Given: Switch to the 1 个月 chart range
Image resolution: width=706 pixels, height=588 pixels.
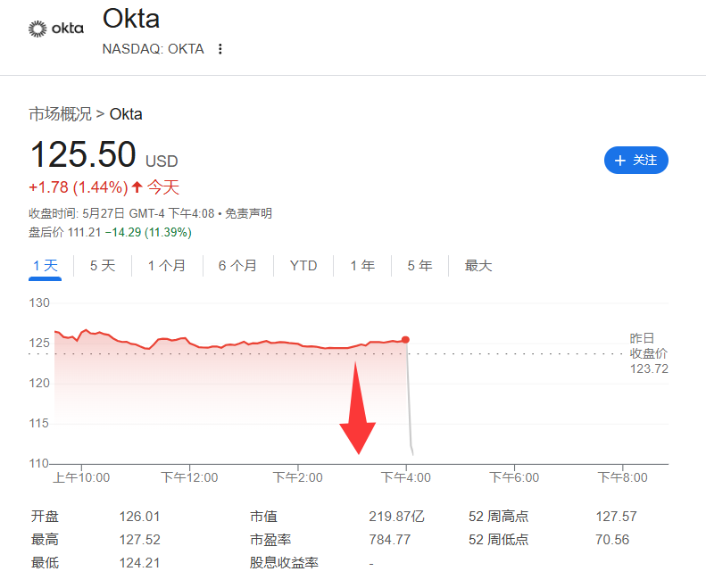Looking at the screenshot, I should [x=167, y=266].
